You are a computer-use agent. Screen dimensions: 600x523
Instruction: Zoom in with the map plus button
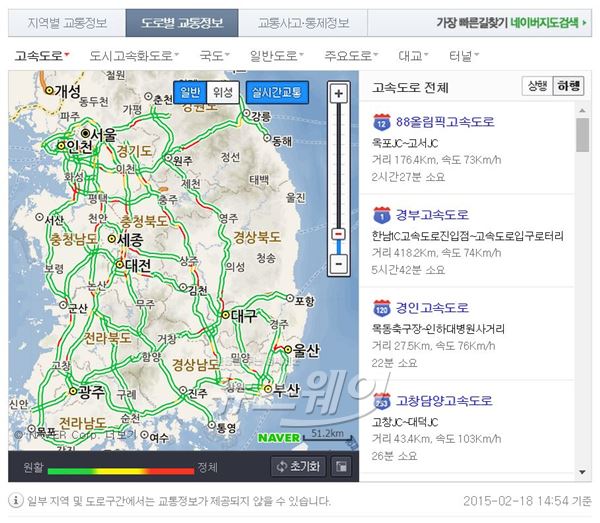(x=339, y=93)
